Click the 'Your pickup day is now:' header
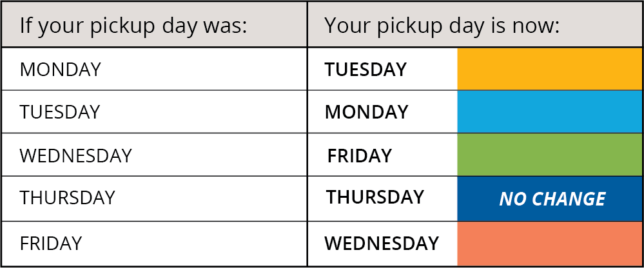The width and height of the screenshot is (644, 268). coord(442,26)
